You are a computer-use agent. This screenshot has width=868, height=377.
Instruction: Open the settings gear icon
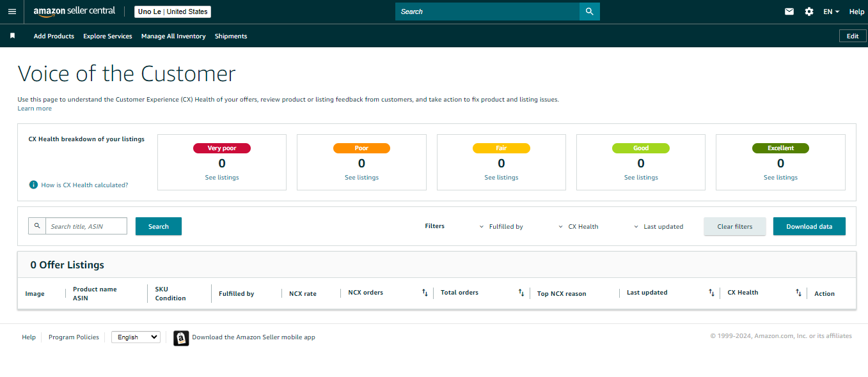coord(809,12)
